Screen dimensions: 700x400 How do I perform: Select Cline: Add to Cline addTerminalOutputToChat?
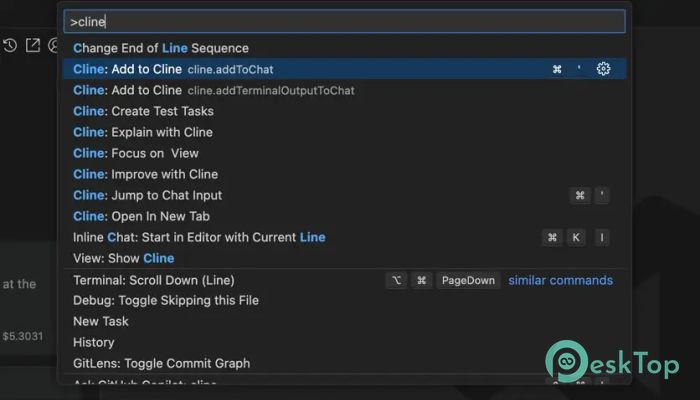344,90
